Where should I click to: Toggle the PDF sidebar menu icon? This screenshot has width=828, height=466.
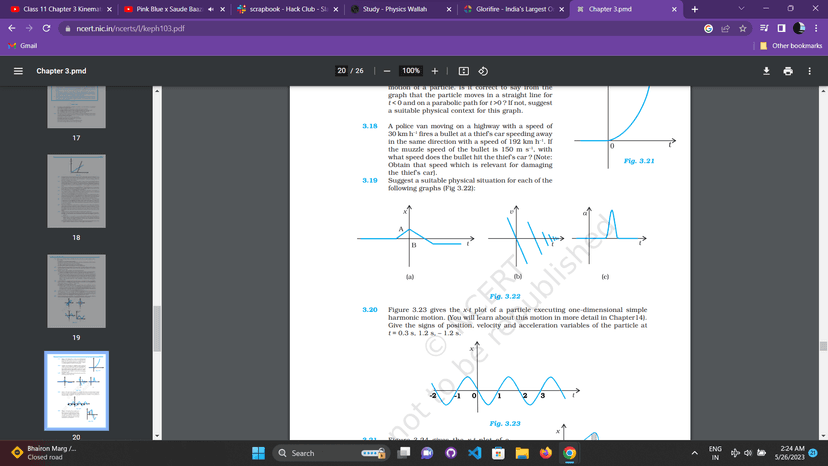(x=18, y=71)
